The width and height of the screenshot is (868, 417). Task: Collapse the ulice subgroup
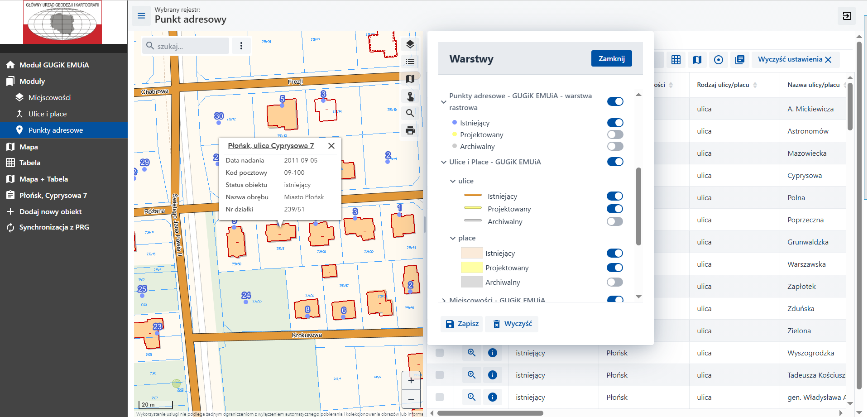point(453,181)
